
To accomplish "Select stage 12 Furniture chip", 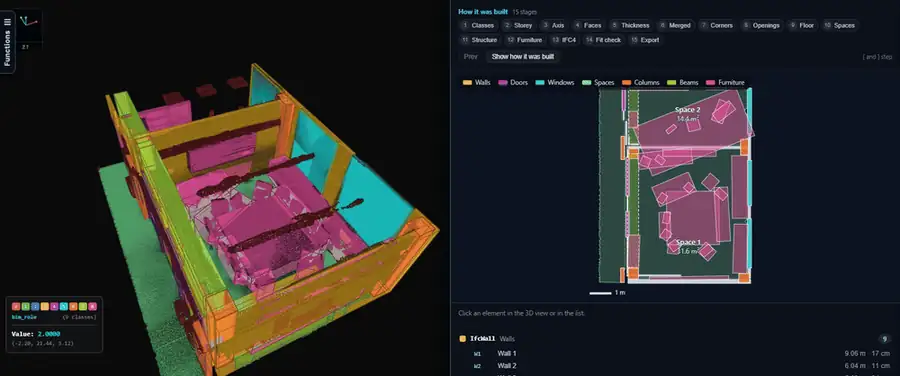I will pyautogui.click(x=525, y=40).
